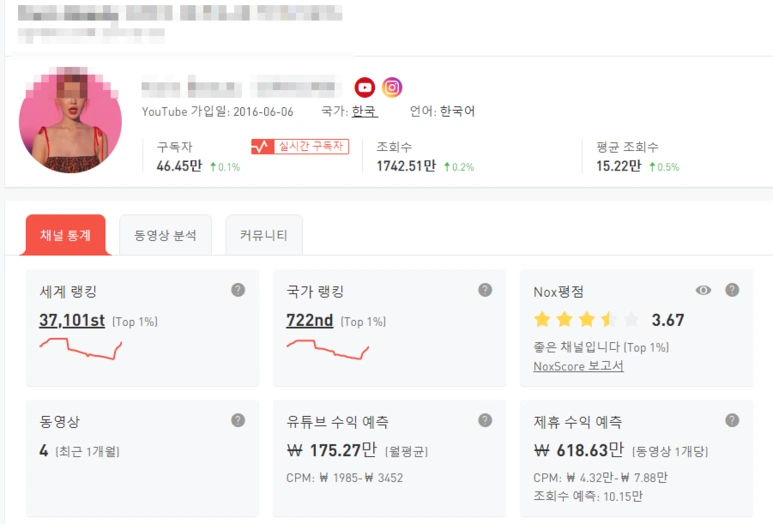The height and width of the screenshot is (524, 773).
Task: Click help icon for 국가 랭킹 card
Action: (485, 290)
